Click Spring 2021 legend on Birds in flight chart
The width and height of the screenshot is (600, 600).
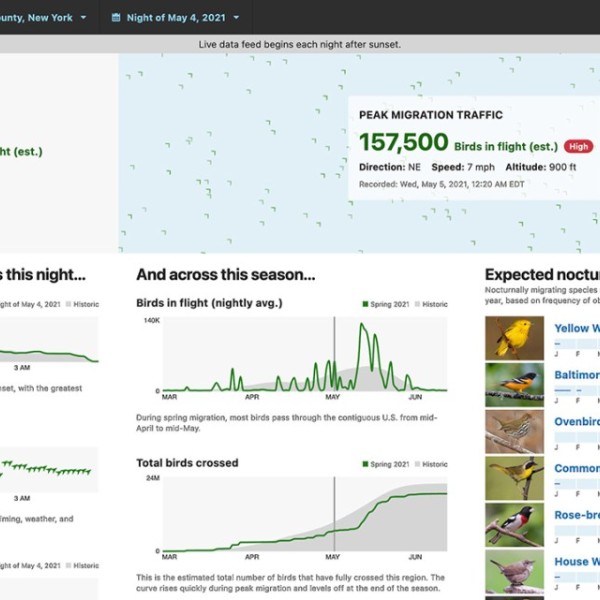[x=384, y=304]
